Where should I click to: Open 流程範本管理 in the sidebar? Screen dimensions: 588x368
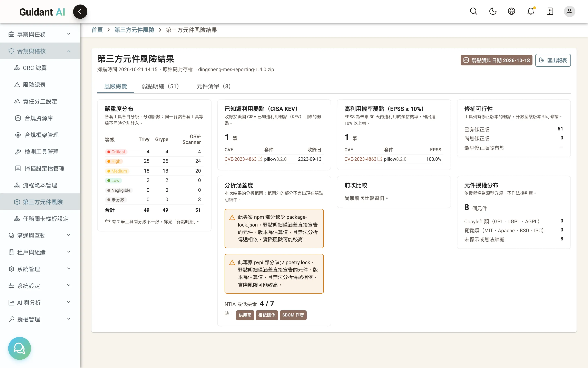40,185
